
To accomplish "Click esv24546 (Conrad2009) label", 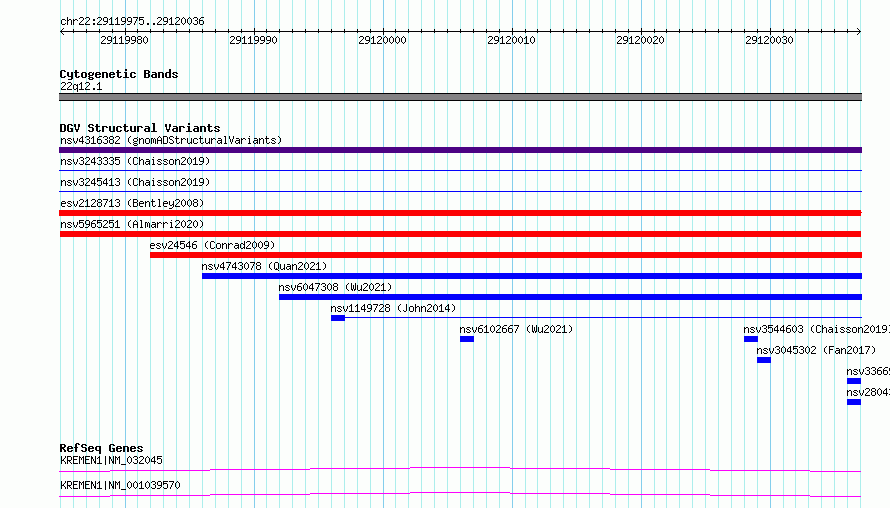I will tap(212, 245).
